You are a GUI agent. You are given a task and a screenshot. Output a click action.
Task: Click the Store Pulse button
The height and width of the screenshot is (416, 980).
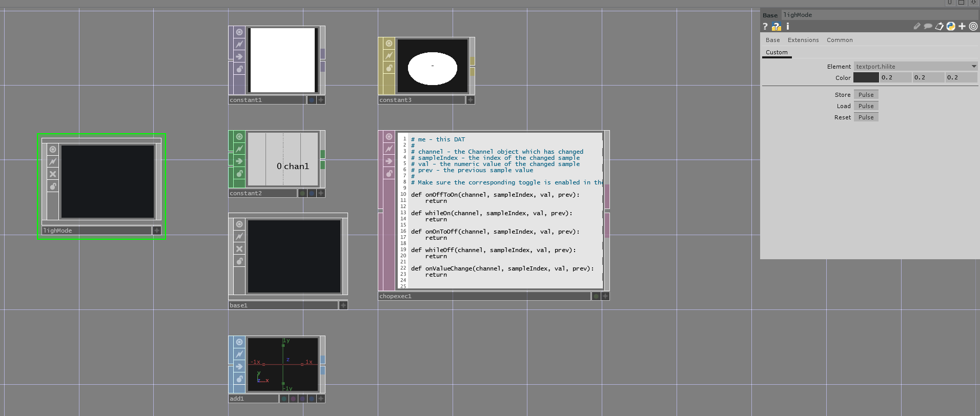[866, 95]
